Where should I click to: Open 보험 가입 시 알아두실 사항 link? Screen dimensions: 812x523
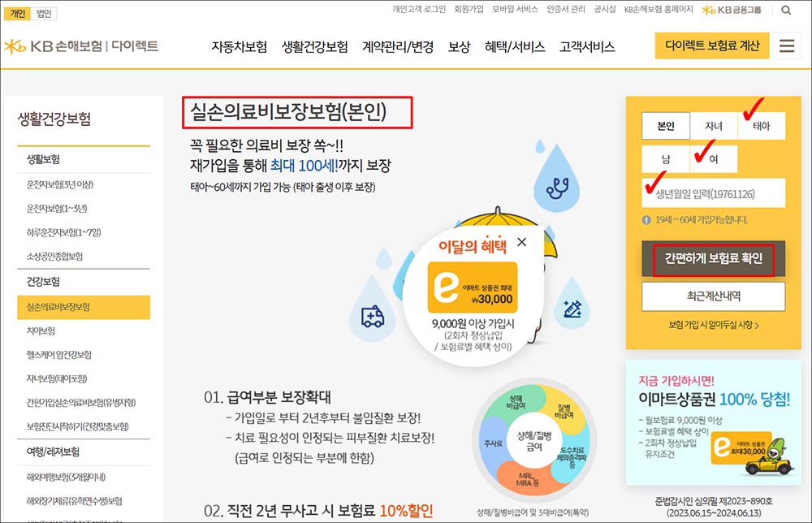714,325
